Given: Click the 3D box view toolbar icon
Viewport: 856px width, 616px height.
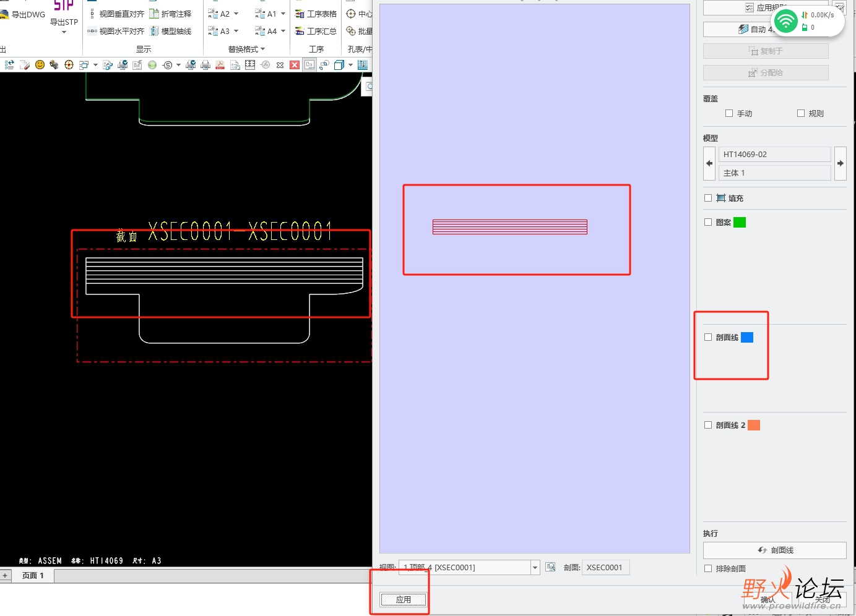Looking at the screenshot, I should (x=339, y=65).
